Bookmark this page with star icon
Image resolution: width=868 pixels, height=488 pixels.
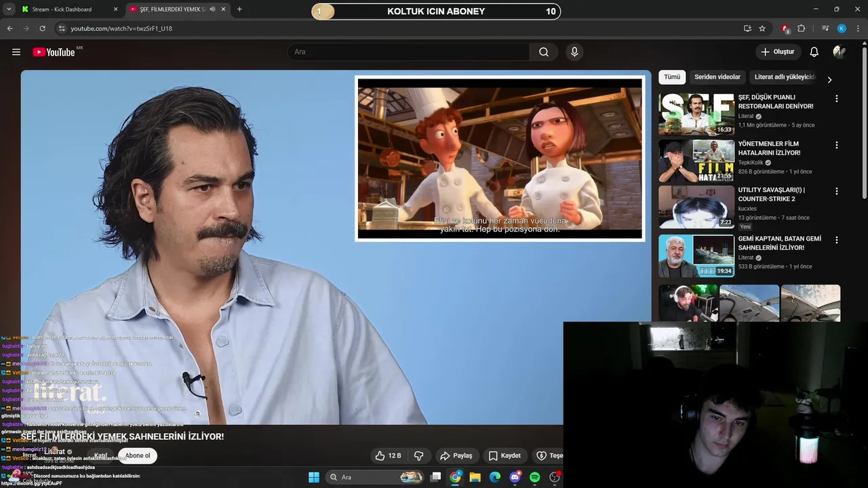[x=762, y=28]
